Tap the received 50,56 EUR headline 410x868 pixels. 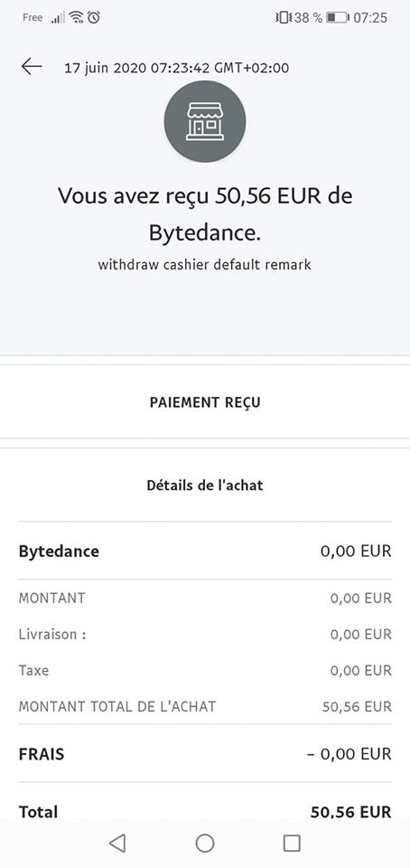tap(205, 214)
